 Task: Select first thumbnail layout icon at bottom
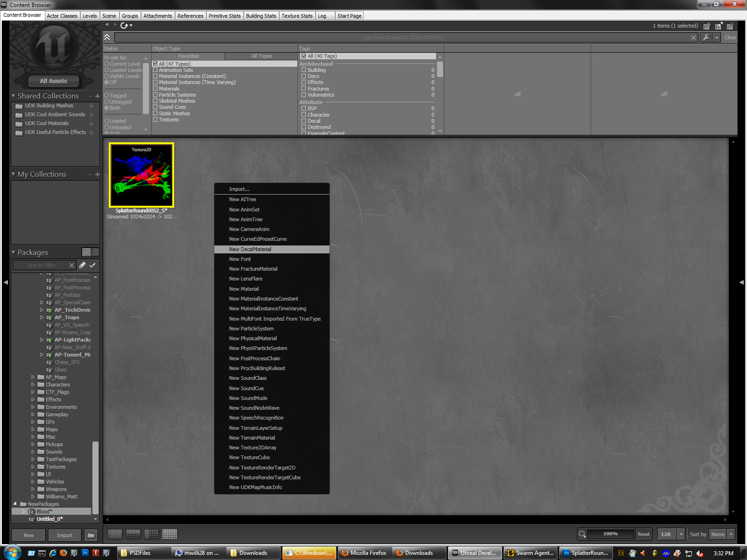[x=115, y=534]
